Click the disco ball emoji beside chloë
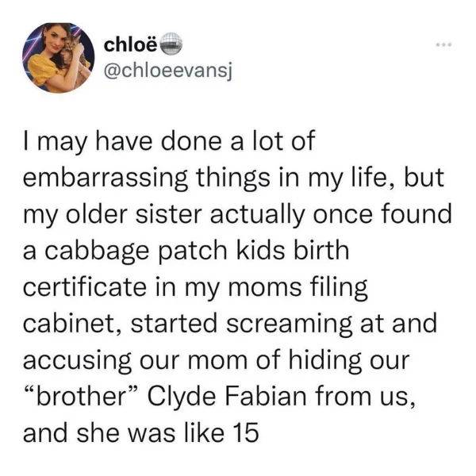The image size is (476, 476). pos(171,44)
